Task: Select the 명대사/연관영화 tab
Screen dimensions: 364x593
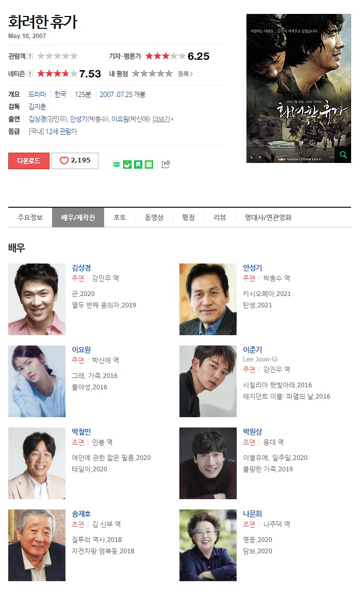Action: tap(268, 218)
